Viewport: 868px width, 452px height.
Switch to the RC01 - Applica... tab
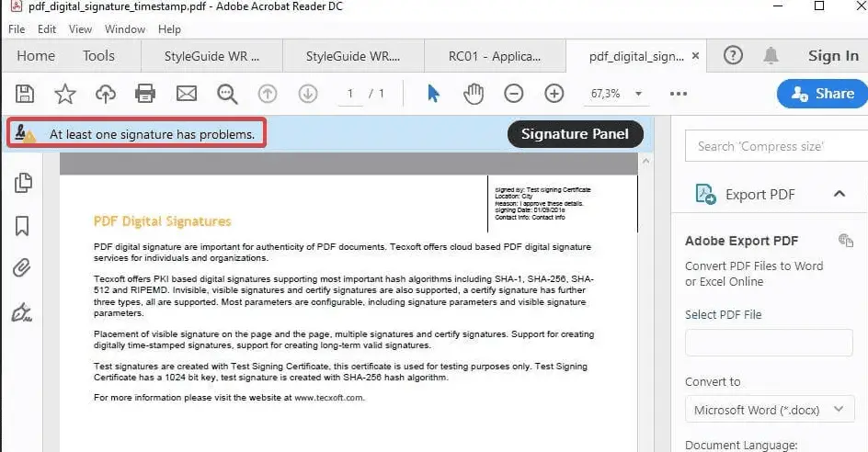click(494, 56)
